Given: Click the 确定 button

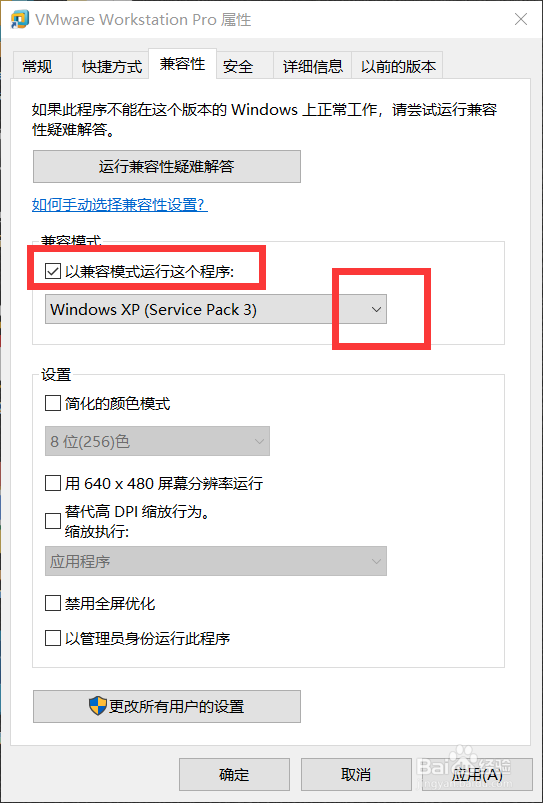Looking at the screenshot, I should tap(234, 774).
